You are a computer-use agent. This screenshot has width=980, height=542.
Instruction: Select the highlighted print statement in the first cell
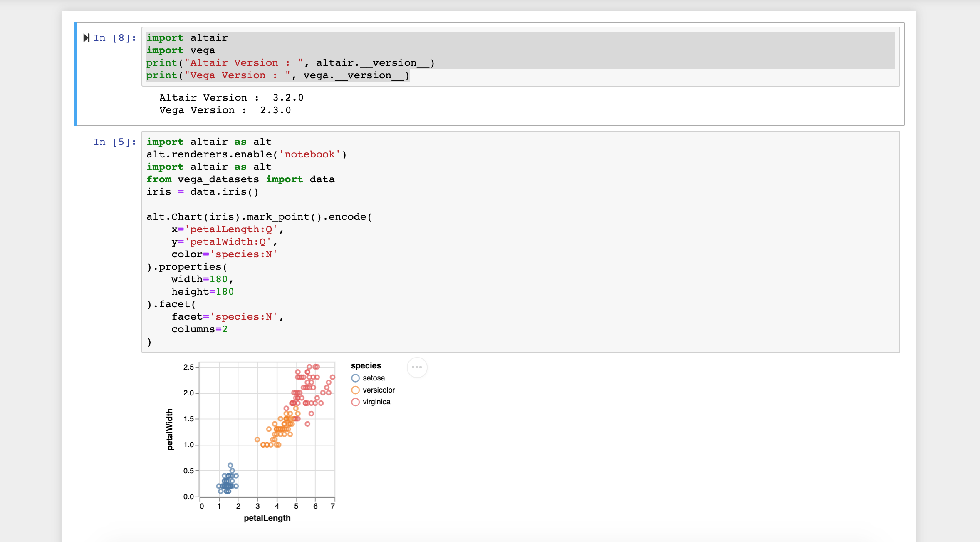tap(277, 75)
